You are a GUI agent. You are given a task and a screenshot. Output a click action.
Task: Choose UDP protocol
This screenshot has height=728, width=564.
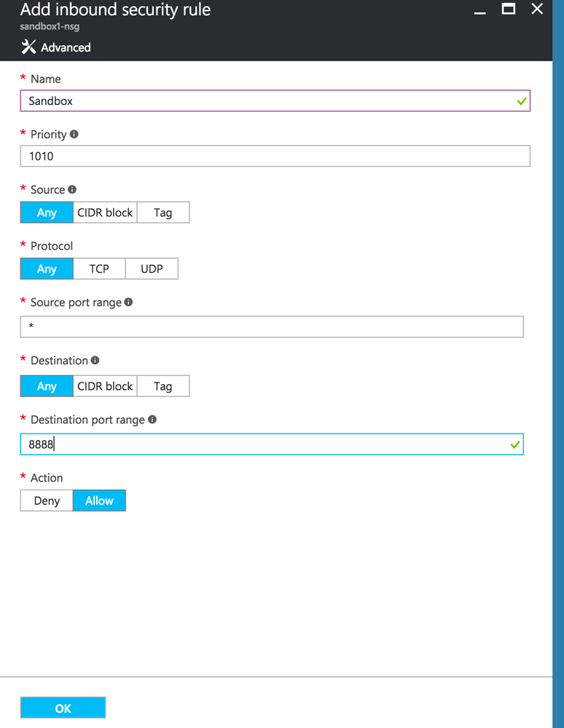[152, 269]
